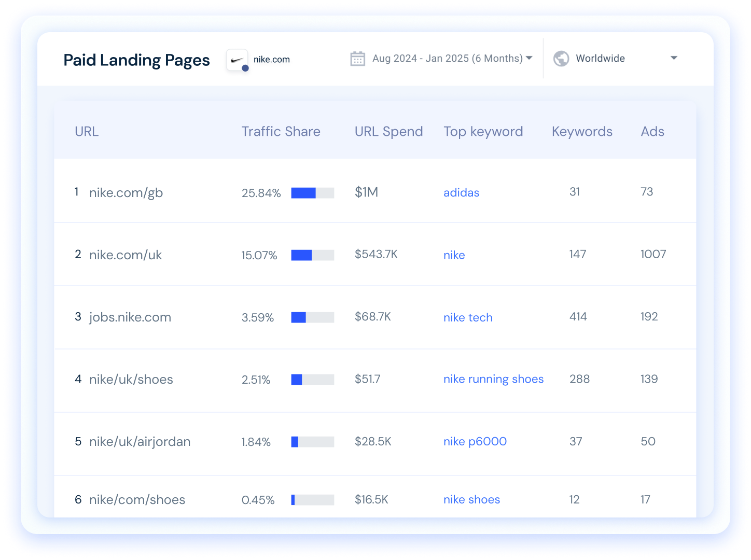Sort by the Ads column header

point(652,132)
